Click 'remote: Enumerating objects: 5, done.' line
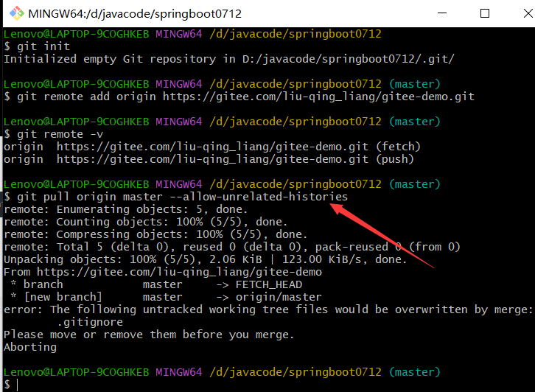Image resolution: width=535 pixels, height=392 pixels. (x=125, y=209)
